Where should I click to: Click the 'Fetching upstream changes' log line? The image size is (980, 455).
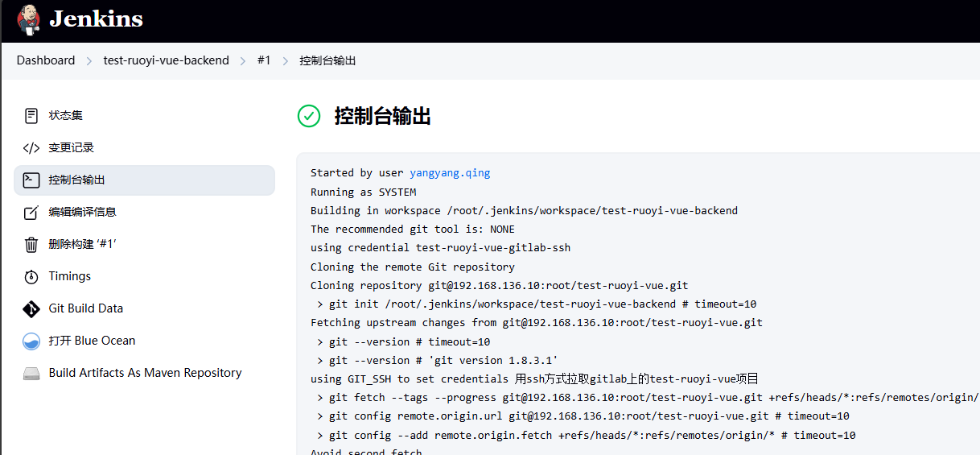click(x=537, y=322)
